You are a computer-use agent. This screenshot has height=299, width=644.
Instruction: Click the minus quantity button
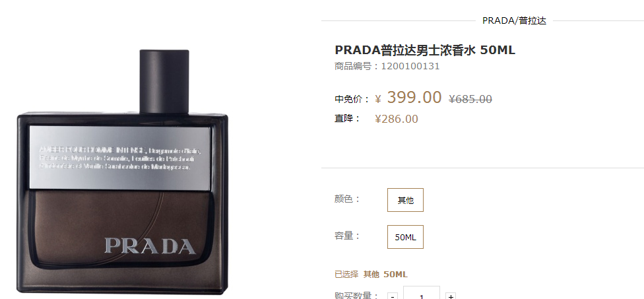pyautogui.click(x=393, y=296)
